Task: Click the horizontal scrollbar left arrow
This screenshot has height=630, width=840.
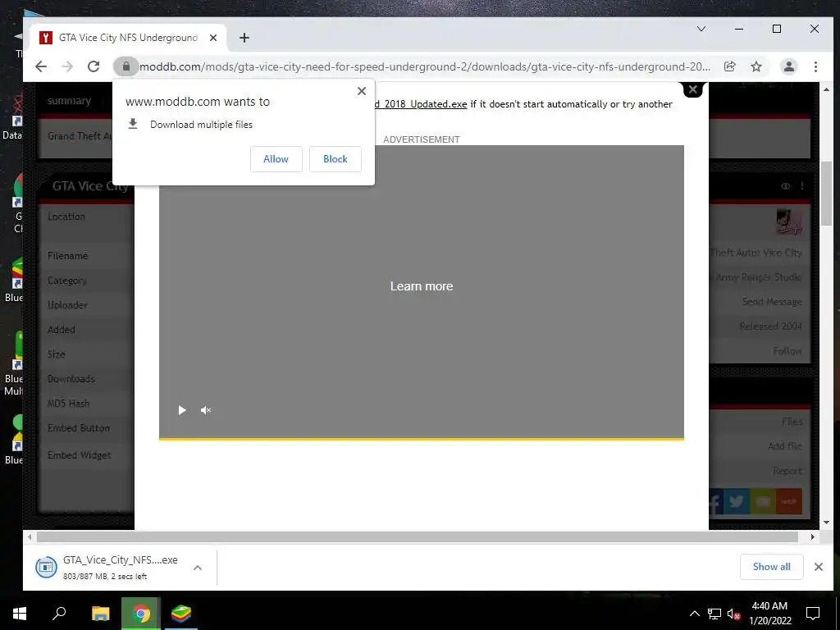Action: (30, 536)
